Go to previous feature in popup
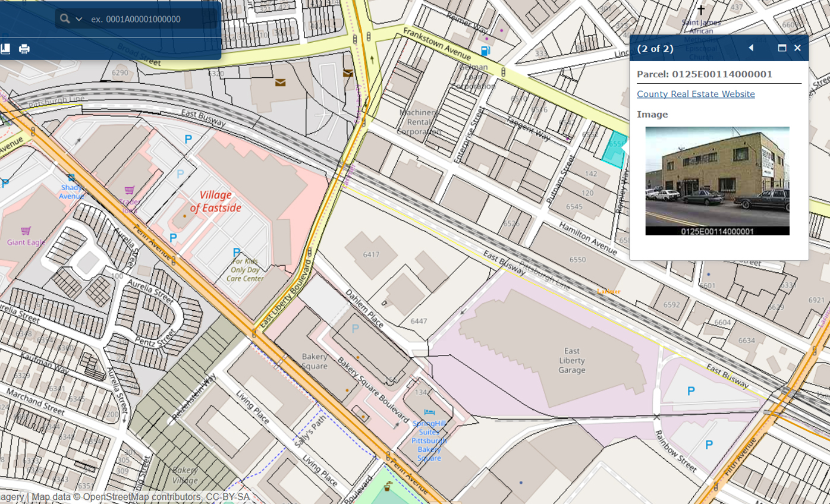Viewport: 830px width, 504px height. [x=751, y=48]
